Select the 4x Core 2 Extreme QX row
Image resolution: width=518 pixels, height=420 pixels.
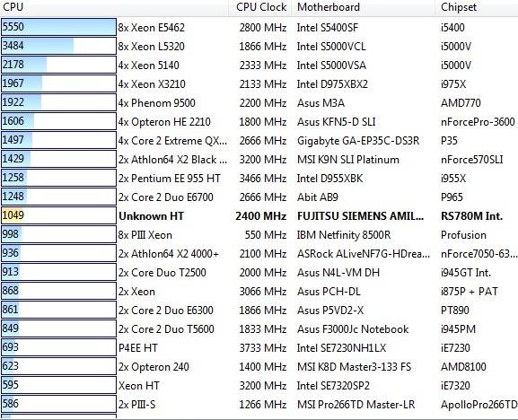coord(259,140)
